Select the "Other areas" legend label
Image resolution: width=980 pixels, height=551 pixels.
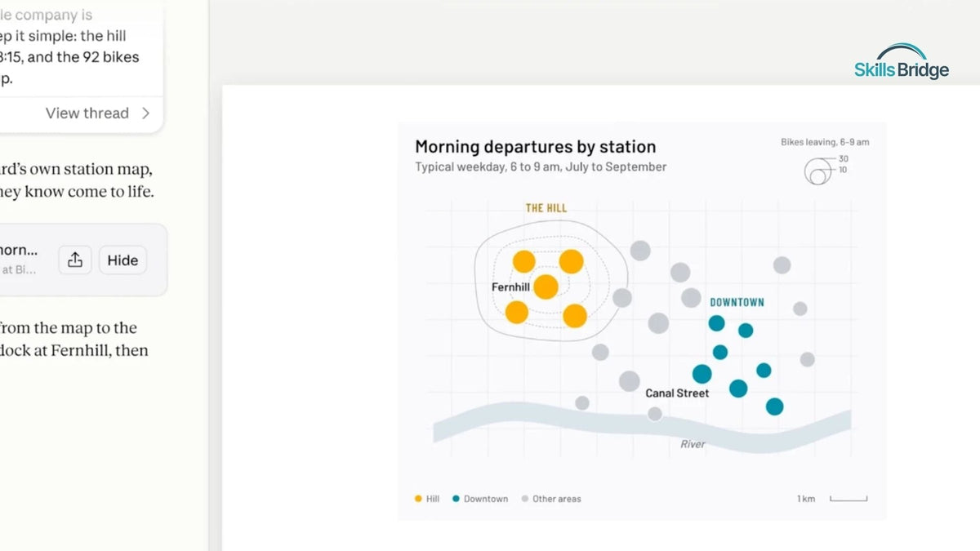(557, 499)
